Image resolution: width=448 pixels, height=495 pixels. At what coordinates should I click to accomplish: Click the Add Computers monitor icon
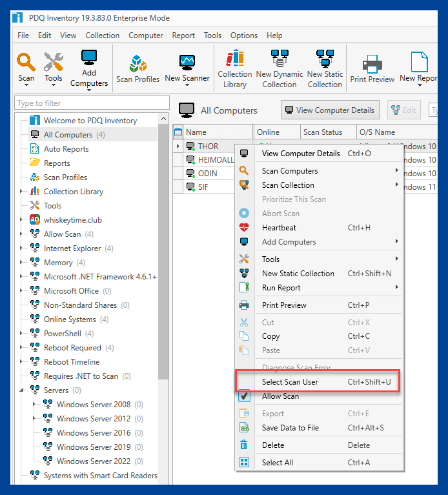[89, 57]
